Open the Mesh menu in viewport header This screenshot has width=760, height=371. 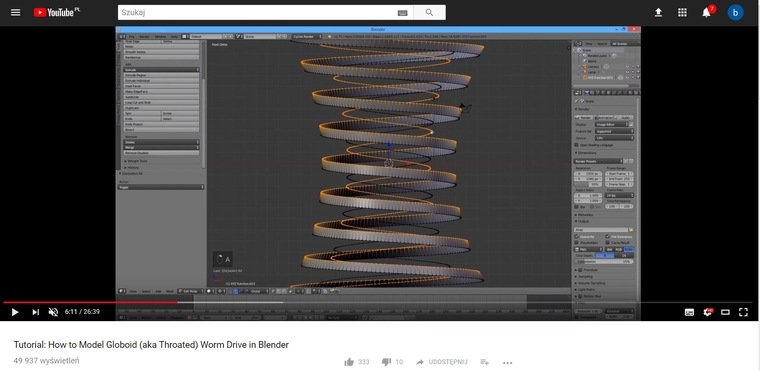click(x=170, y=291)
